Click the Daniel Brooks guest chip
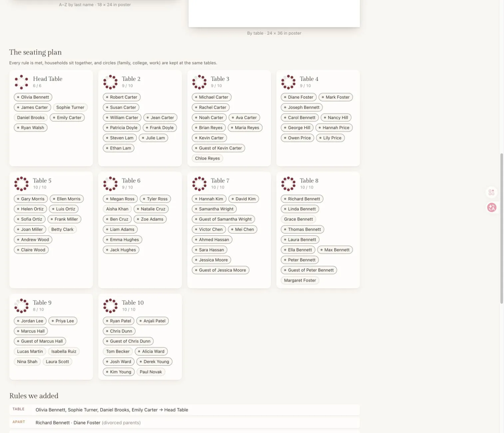Screen dimensions: 504x433 (31, 118)
